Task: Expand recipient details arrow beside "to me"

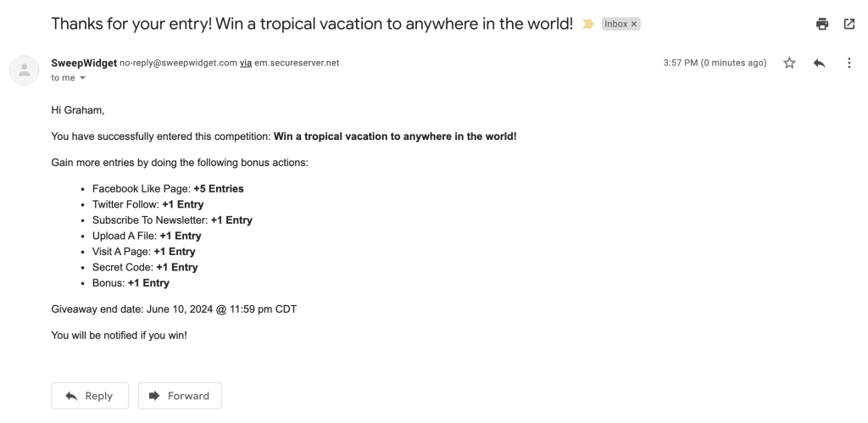Action: [83, 78]
